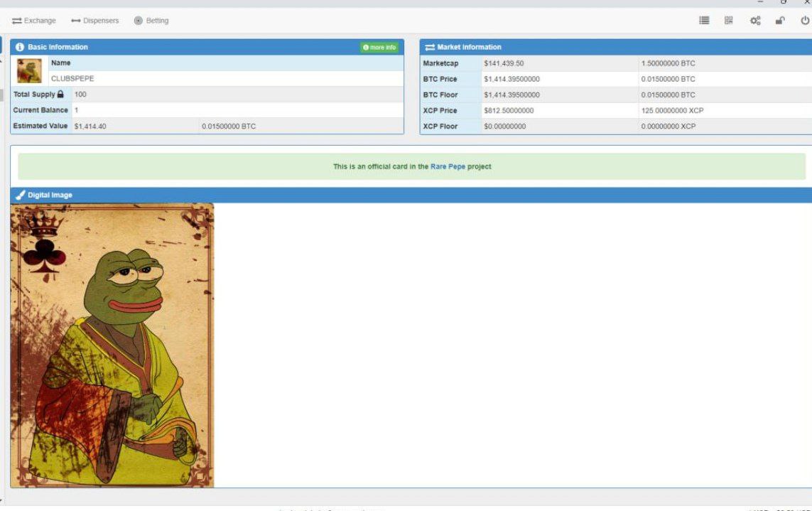
Task: Click the BTC Price row label
Action: pyautogui.click(x=440, y=79)
